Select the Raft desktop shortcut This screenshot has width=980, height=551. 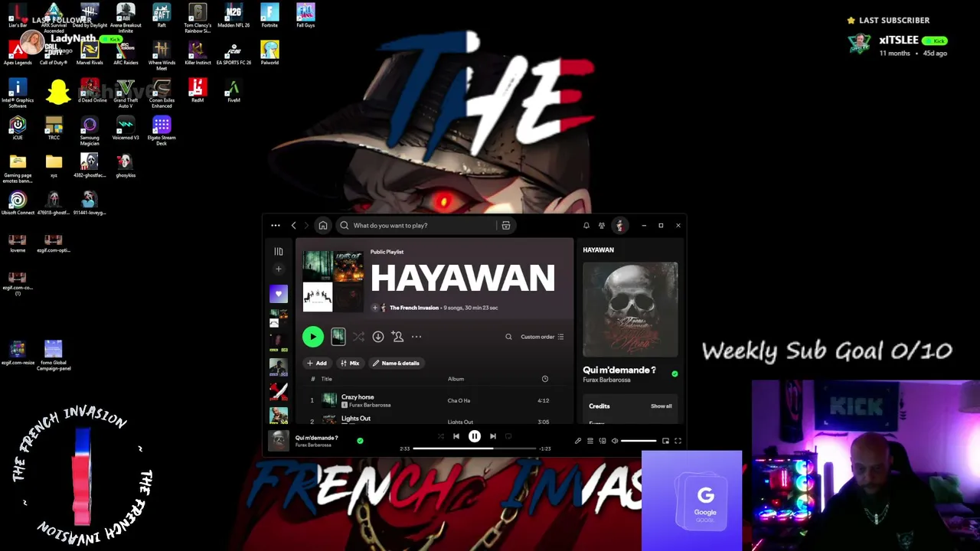pyautogui.click(x=162, y=16)
